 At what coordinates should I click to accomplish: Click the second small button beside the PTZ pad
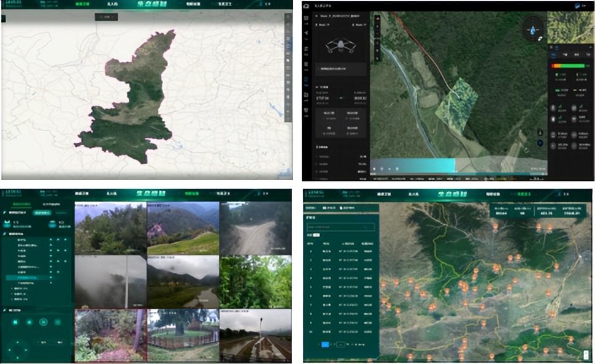(x=60, y=343)
